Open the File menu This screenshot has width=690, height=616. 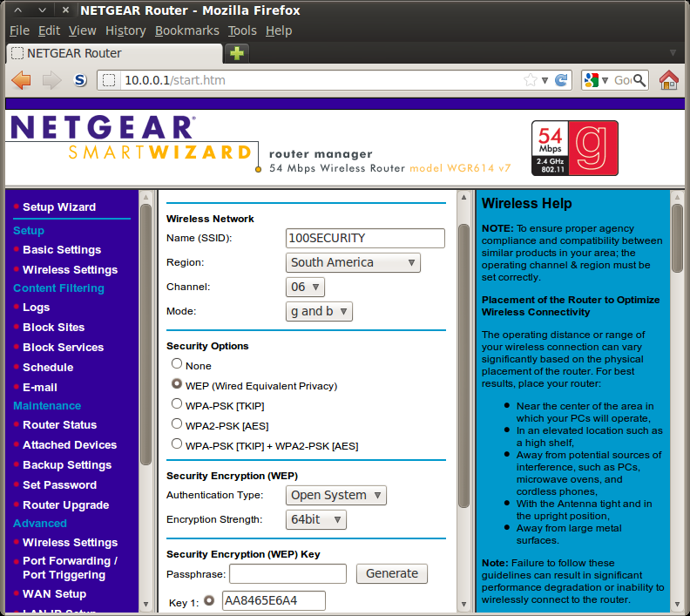click(19, 30)
